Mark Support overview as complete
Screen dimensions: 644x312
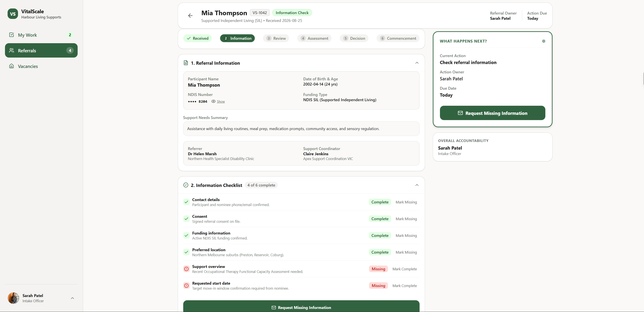pyautogui.click(x=404, y=269)
